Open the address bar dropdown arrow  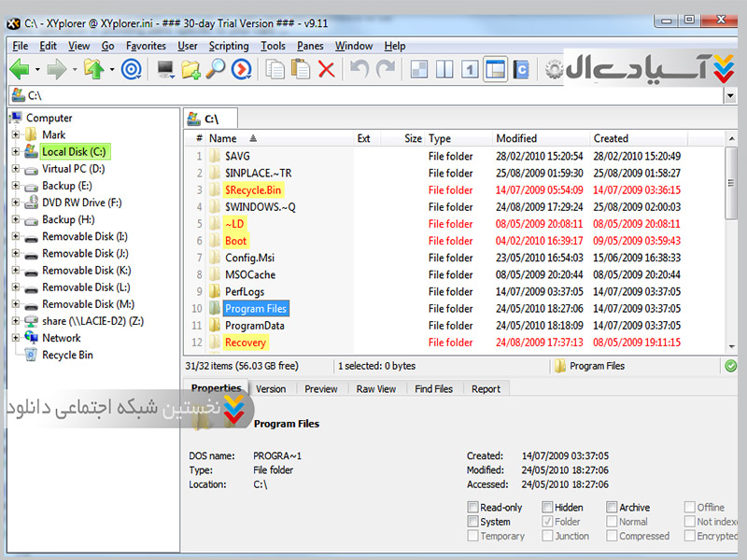pos(729,95)
